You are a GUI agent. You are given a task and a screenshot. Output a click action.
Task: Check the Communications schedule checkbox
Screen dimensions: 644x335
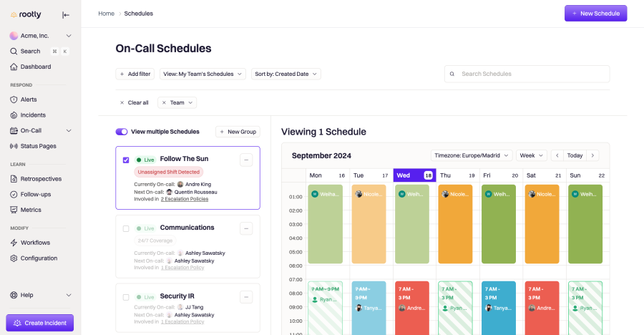pos(126,228)
